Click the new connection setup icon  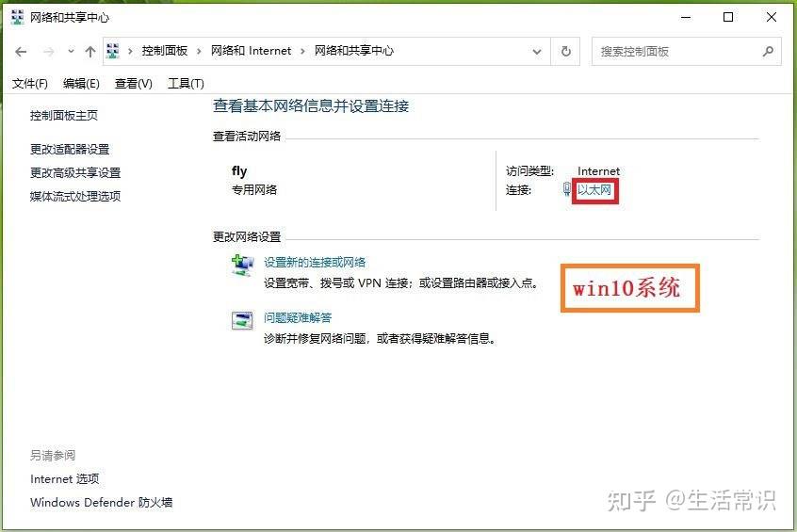point(242,266)
